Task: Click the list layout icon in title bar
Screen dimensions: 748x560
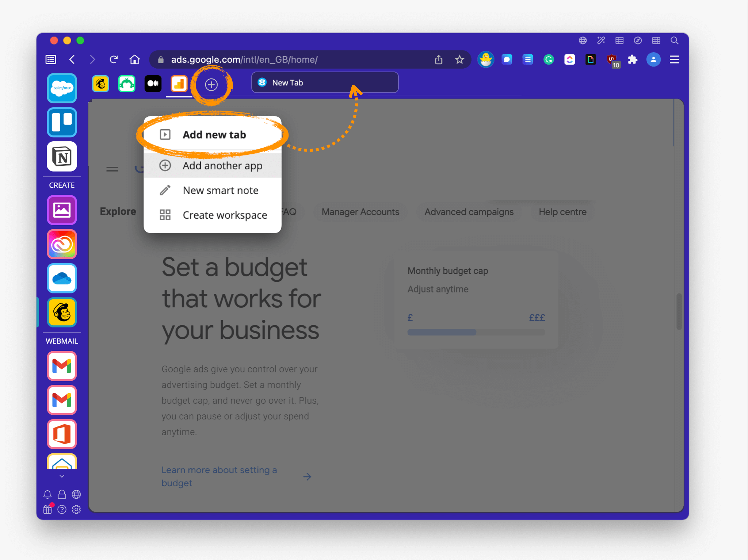Action: (619, 41)
